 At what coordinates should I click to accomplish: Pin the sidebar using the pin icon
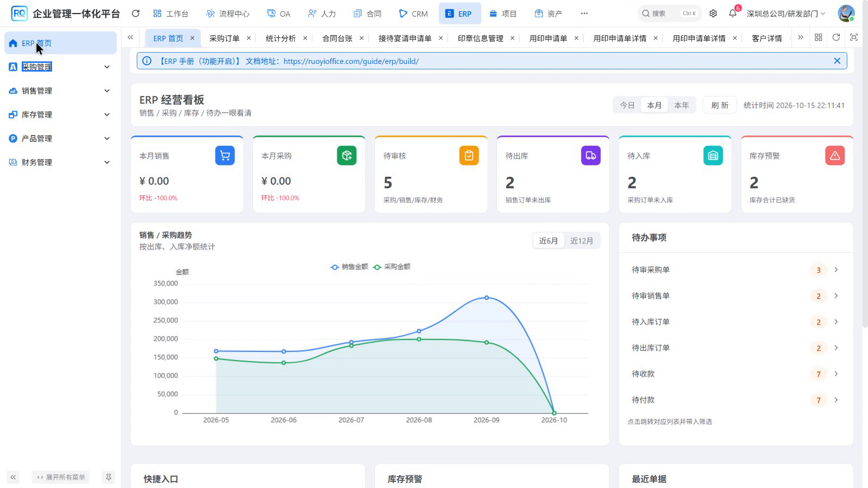click(108, 477)
